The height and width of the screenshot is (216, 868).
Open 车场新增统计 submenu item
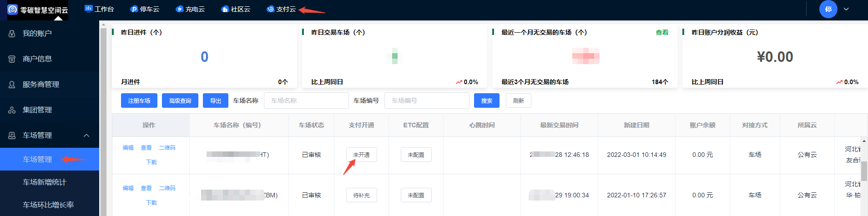(x=45, y=182)
